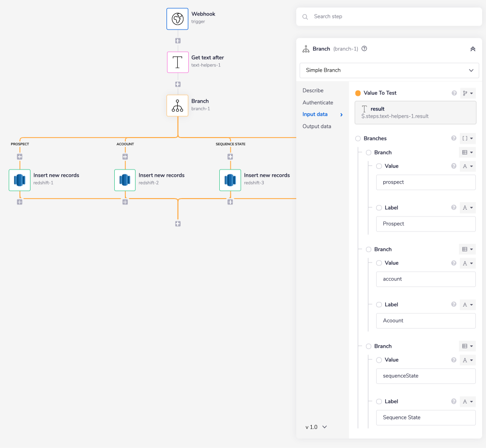The image size is (486, 448).
Task: Click the Redshift icon on redshift-3 step
Action: coord(230,180)
